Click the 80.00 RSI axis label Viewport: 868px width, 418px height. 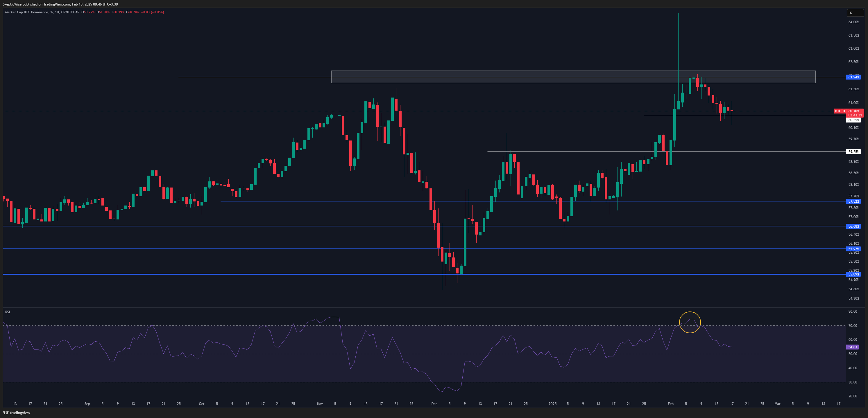pos(853,311)
